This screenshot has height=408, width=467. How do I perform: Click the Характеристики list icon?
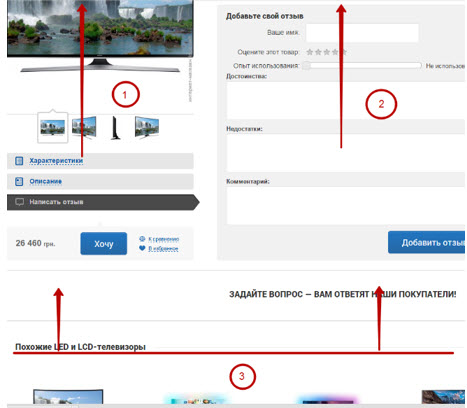pyautogui.click(x=19, y=161)
